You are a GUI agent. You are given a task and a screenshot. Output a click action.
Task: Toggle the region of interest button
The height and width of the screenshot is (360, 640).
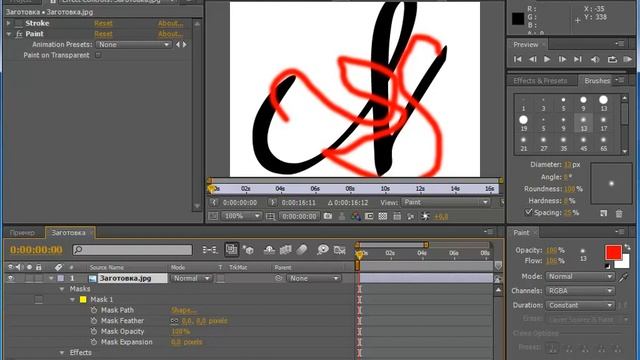pos(369,216)
